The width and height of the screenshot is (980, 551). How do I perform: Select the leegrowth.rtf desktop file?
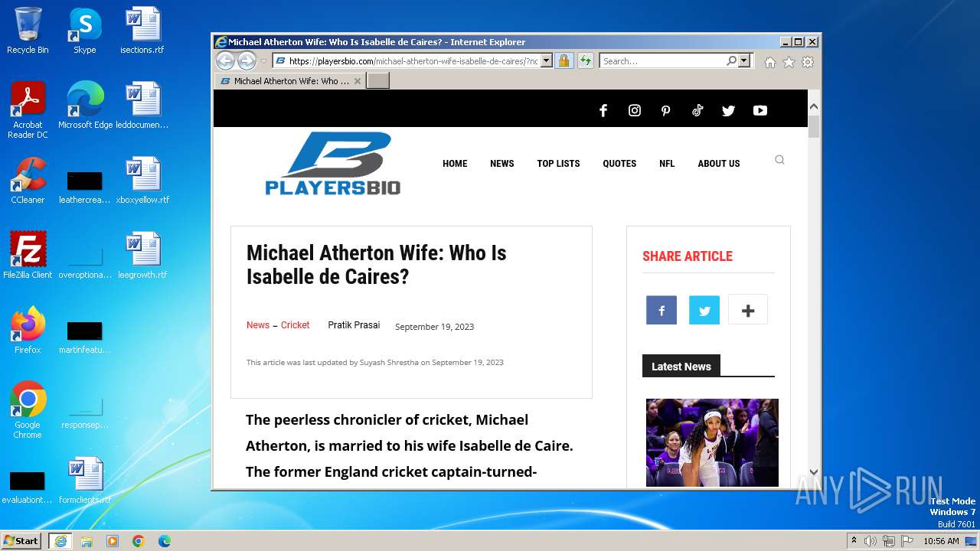coord(142,256)
